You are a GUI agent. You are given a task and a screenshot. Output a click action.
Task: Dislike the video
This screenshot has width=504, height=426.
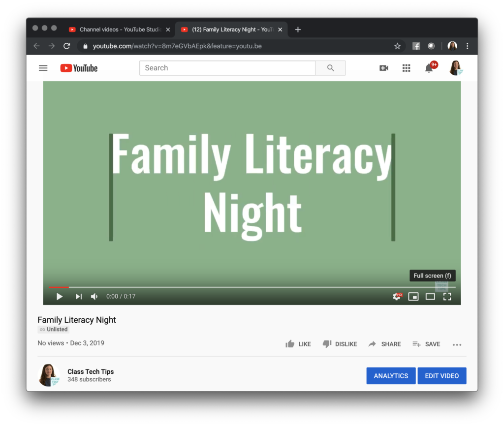[x=340, y=344]
